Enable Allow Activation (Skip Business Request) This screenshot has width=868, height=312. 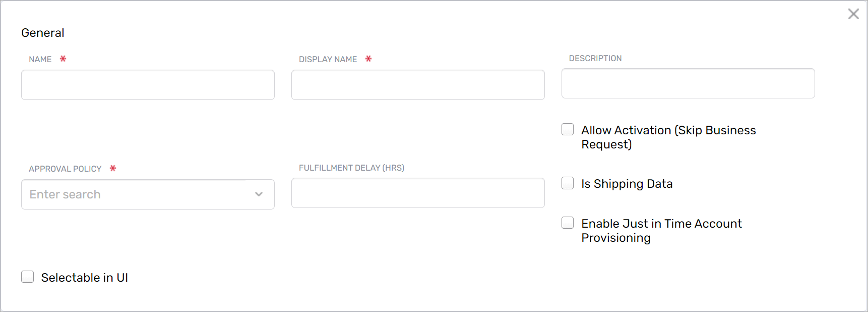point(567,129)
